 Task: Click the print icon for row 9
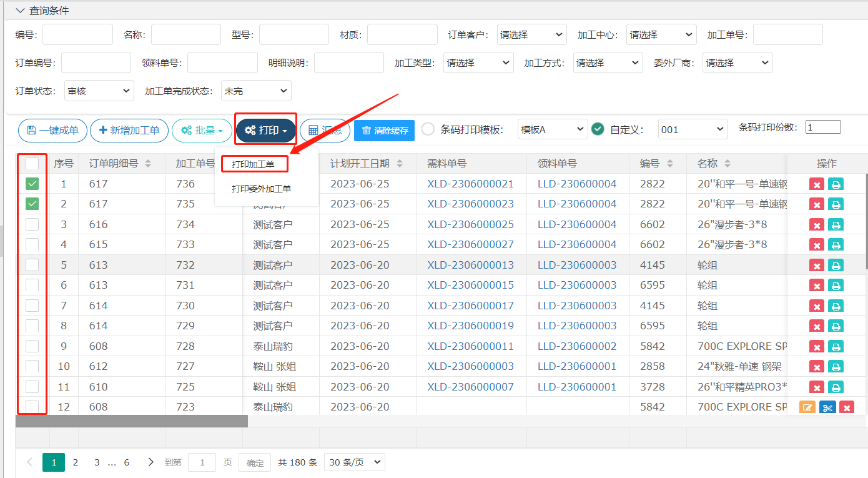coord(836,347)
